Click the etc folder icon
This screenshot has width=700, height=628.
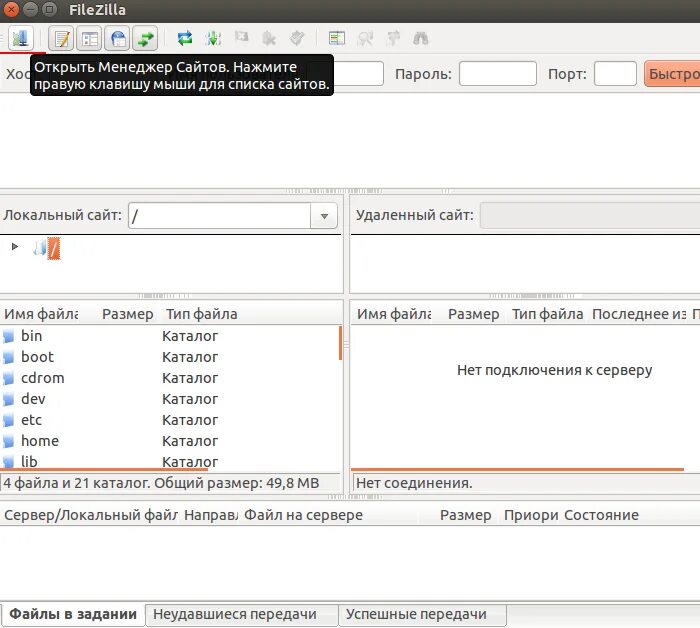(8, 420)
